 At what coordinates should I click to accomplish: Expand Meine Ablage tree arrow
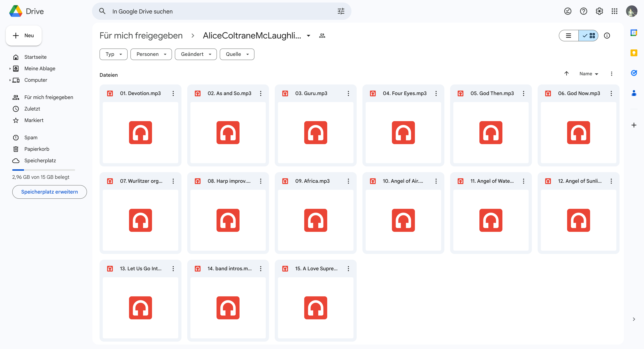pos(10,68)
